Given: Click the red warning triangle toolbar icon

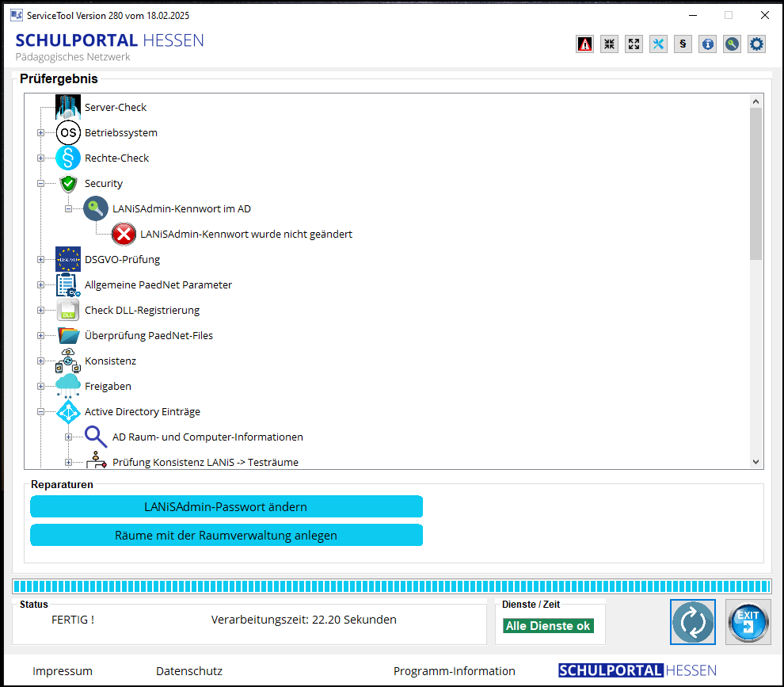Looking at the screenshot, I should 584,44.
